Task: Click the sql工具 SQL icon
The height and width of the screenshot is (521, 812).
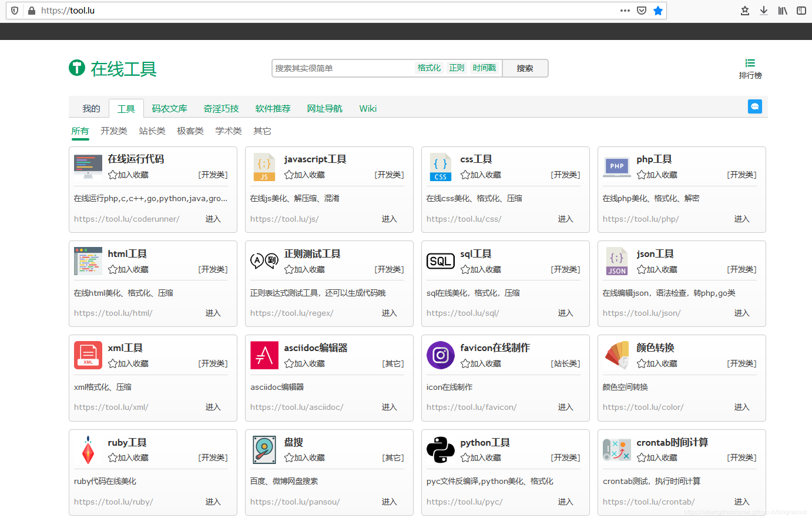Action: point(441,261)
